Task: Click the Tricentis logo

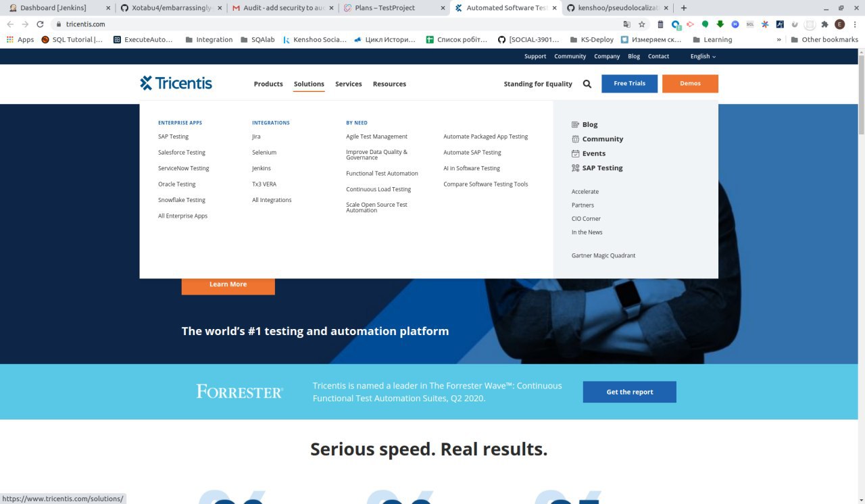Action: click(x=176, y=83)
